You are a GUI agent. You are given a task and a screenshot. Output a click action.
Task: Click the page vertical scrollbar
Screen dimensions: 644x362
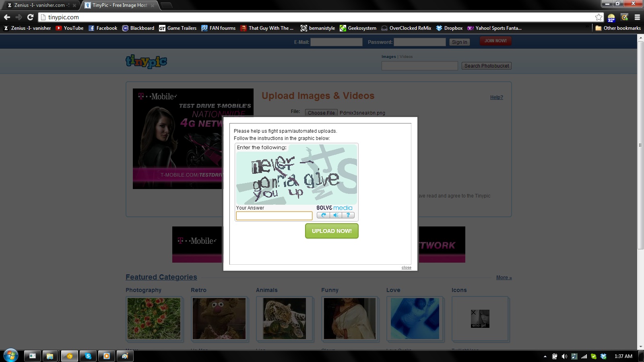click(x=640, y=145)
